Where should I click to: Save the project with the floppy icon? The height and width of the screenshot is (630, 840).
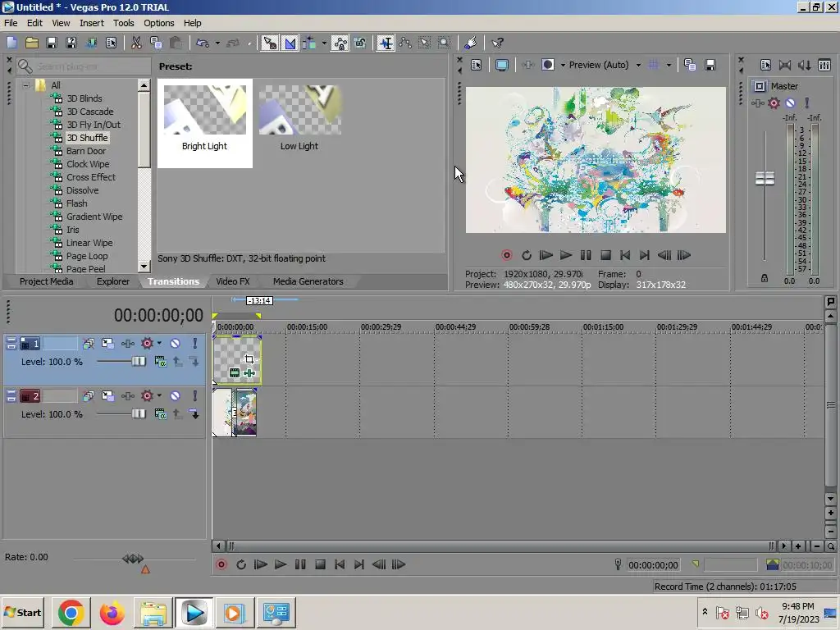tap(52, 43)
